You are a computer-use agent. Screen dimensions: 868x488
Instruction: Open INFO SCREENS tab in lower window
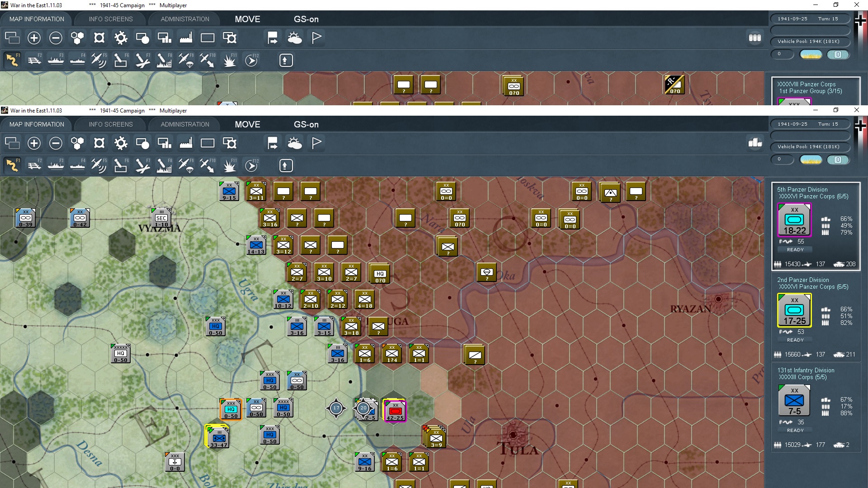tap(111, 124)
